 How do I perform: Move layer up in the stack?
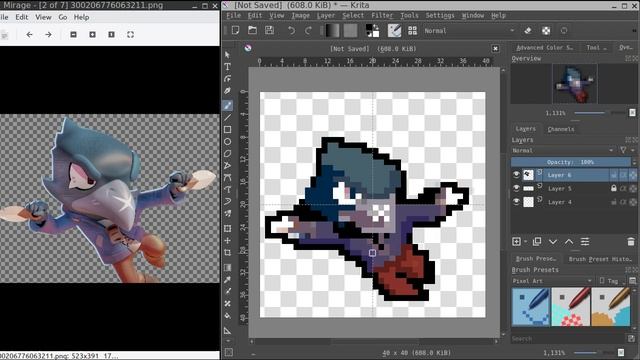(x=569, y=242)
